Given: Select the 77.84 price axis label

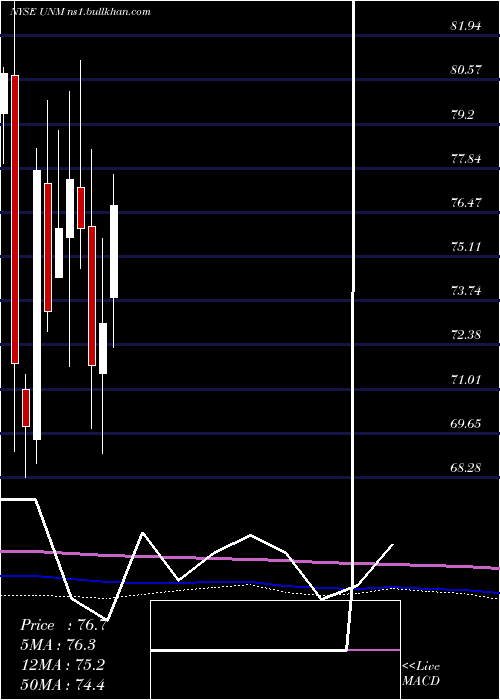Looking at the screenshot, I should click(466, 158).
